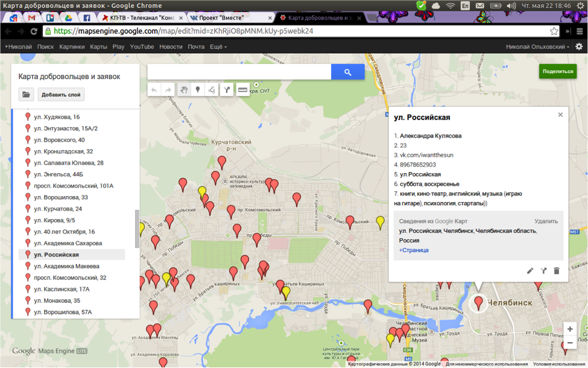Zoom out with minus button
This screenshot has width=588, height=368.
point(570,343)
